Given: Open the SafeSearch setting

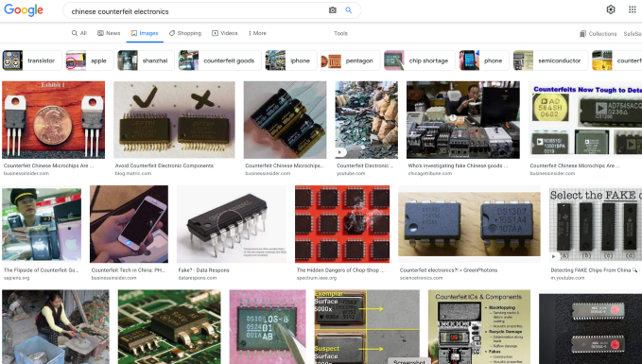Looking at the screenshot, I should coord(633,34).
